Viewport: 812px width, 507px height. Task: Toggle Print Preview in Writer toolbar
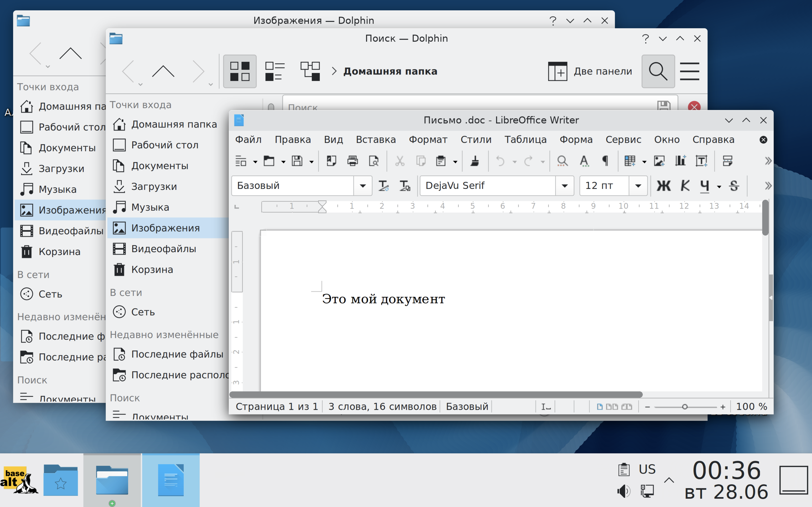coord(374,161)
